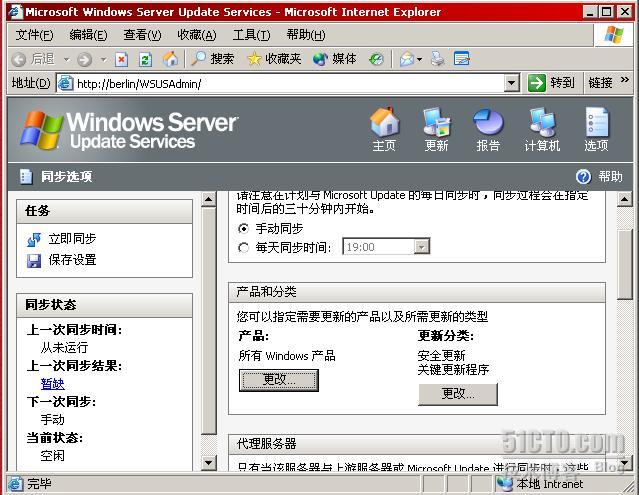Click the main content scrollbar thumb

[624, 265]
